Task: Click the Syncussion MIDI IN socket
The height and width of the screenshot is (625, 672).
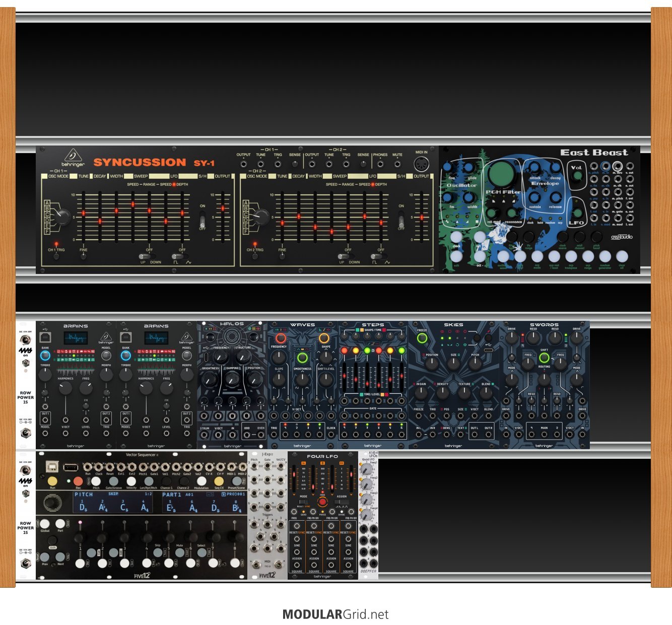Action: [421, 165]
